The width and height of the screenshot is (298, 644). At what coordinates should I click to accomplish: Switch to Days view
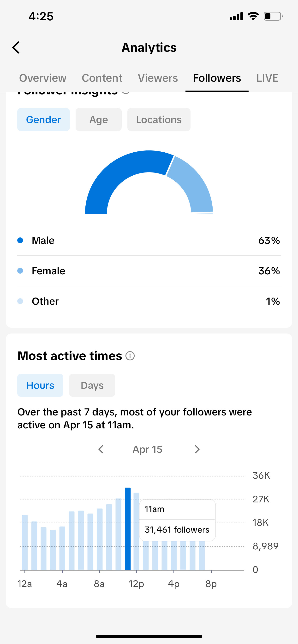(92, 385)
